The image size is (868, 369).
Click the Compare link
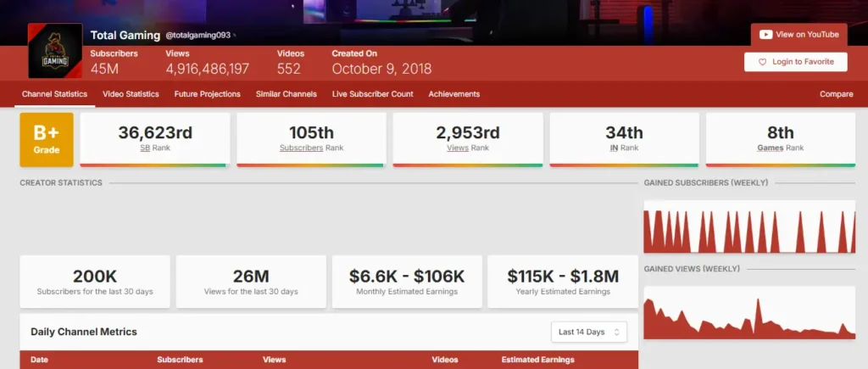pyautogui.click(x=836, y=94)
